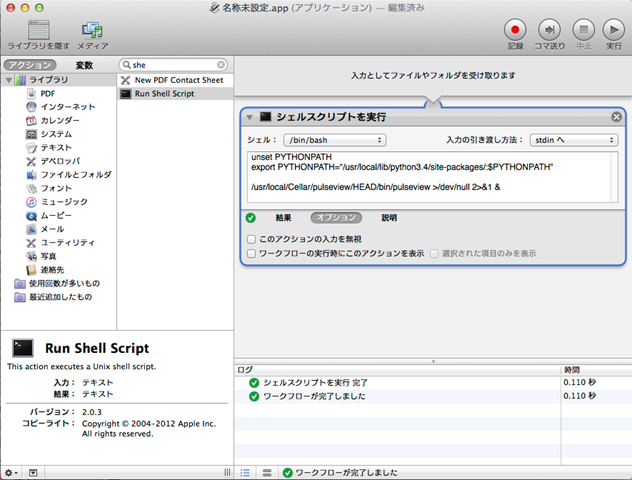
Task: Click the search field containing 'she'
Action: click(x=176, y=64)
